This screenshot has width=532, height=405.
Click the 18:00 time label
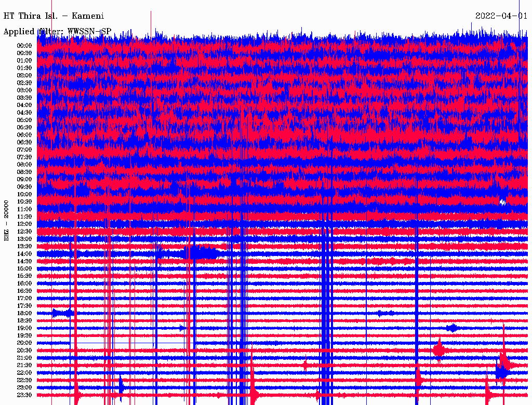click(x=24, y=313)
